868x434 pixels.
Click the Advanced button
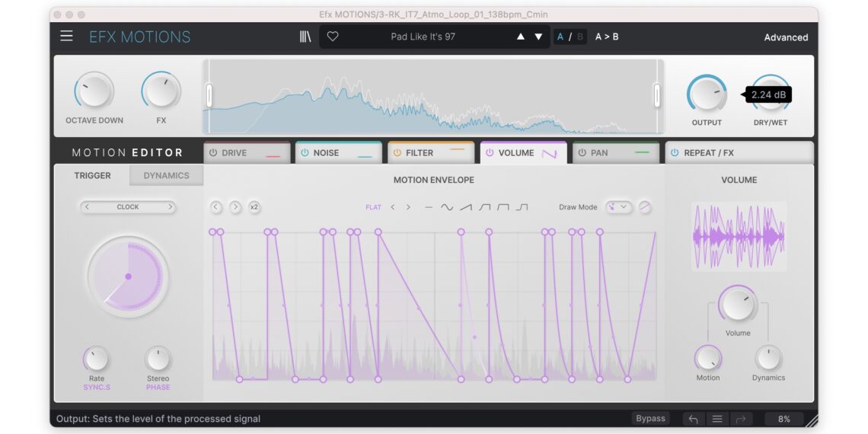pyautogui.click(x=786, y=37)
